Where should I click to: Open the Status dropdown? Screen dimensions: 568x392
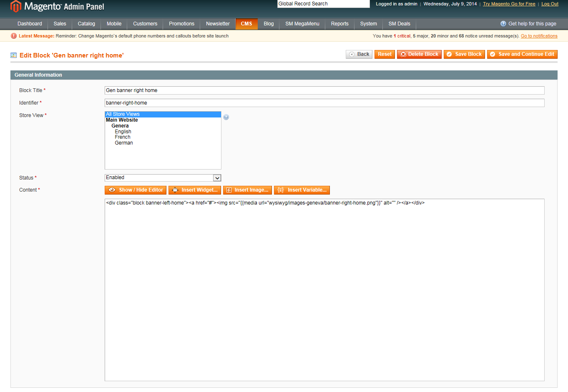[x=163, y=178]
